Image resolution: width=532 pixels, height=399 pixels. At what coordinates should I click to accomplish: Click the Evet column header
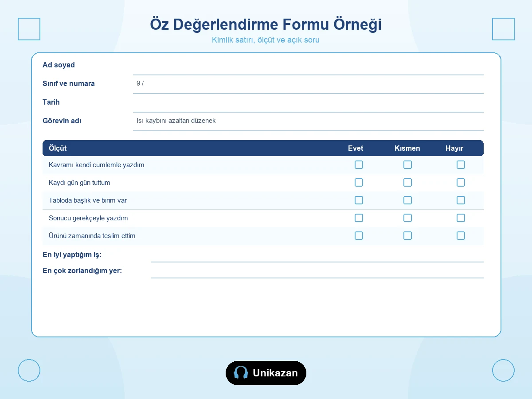356,148
